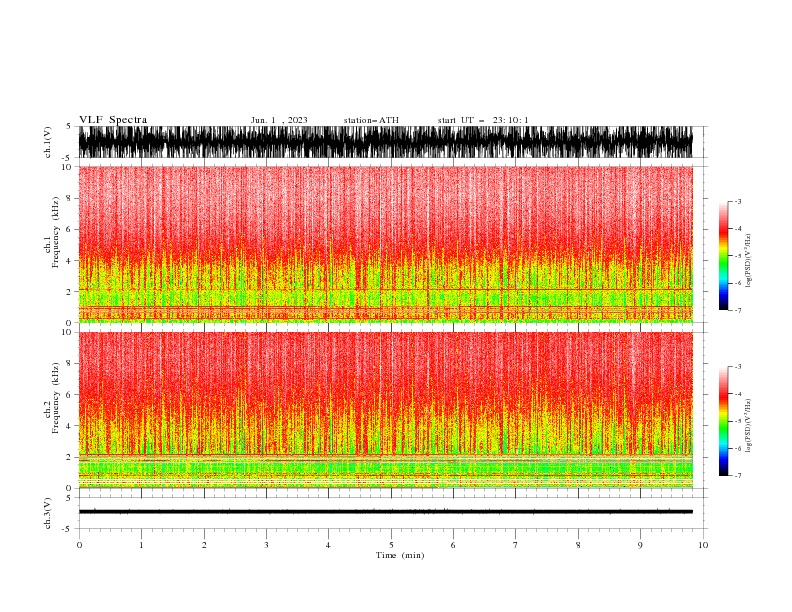Select the Time (min) axis label
Viewport: 792px width, 612px height.
coord(400,555)
